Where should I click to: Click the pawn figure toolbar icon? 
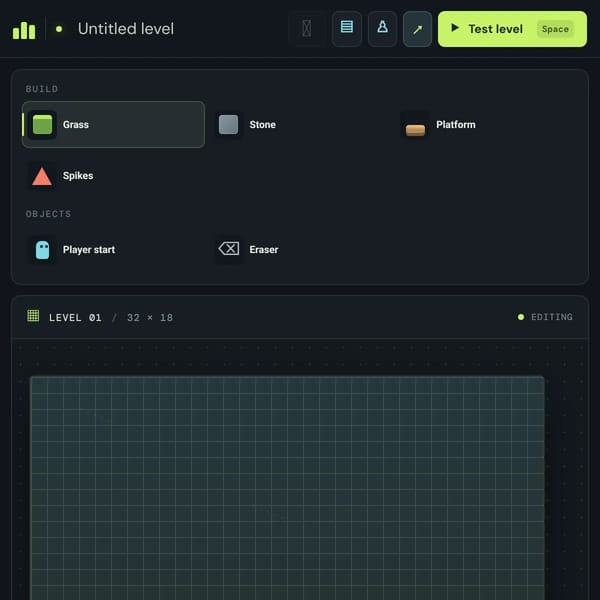[382, 29]
